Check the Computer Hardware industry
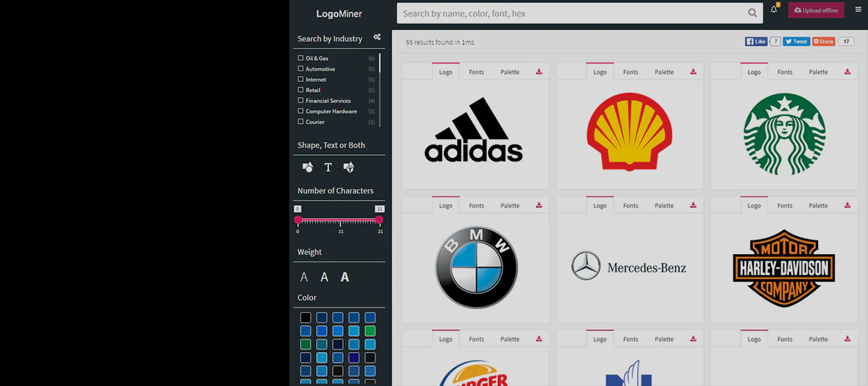Viewport: 868px width, 386px height. [x=301, y=111]
